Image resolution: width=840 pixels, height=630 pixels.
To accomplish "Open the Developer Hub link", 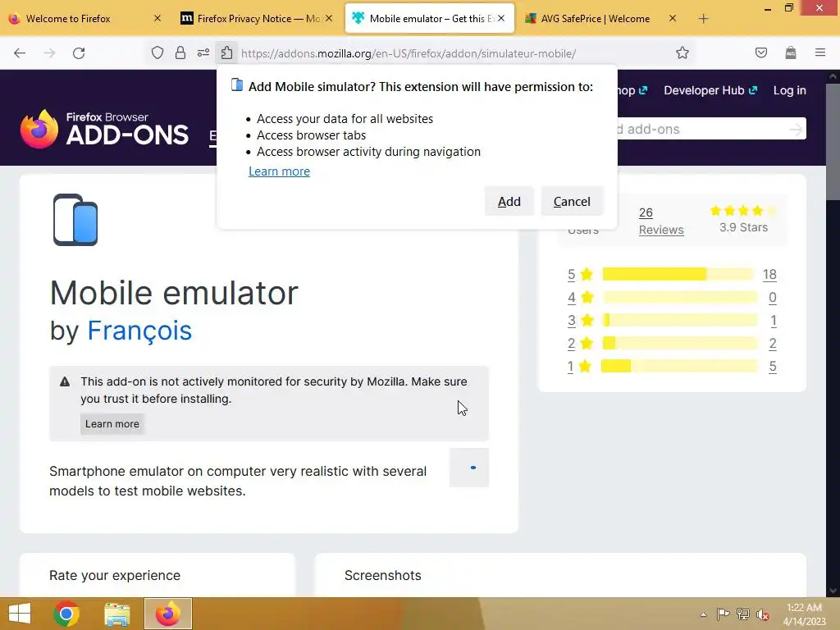I will click(710, 90).
